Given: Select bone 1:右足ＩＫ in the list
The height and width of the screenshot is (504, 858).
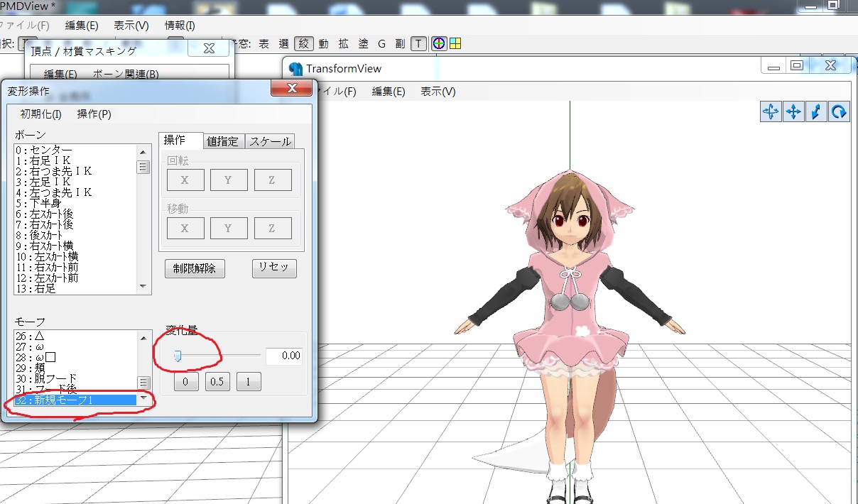Looking at the screenshot, I should (x=75, y=160).
